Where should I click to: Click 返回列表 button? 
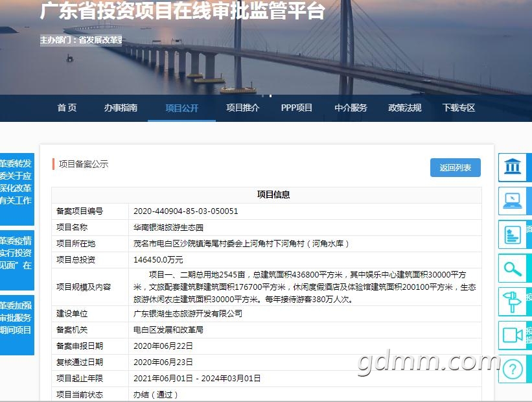coord(456,167)
